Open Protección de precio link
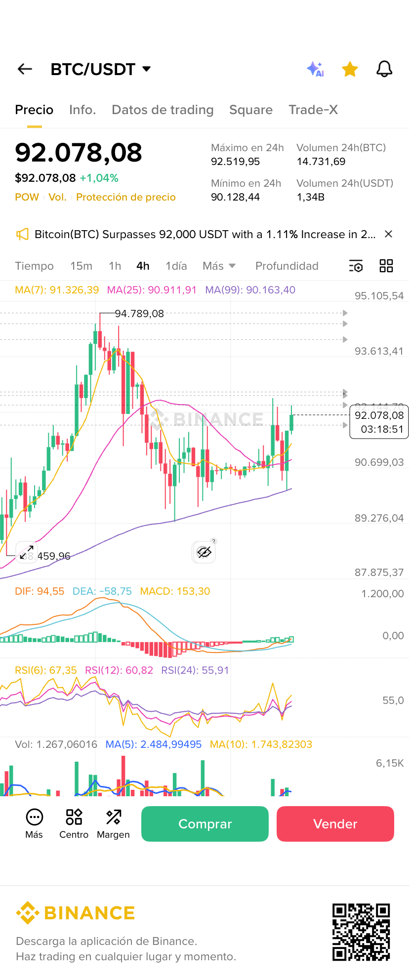Viewport: 409px width, 980px height. click(126, 197)
